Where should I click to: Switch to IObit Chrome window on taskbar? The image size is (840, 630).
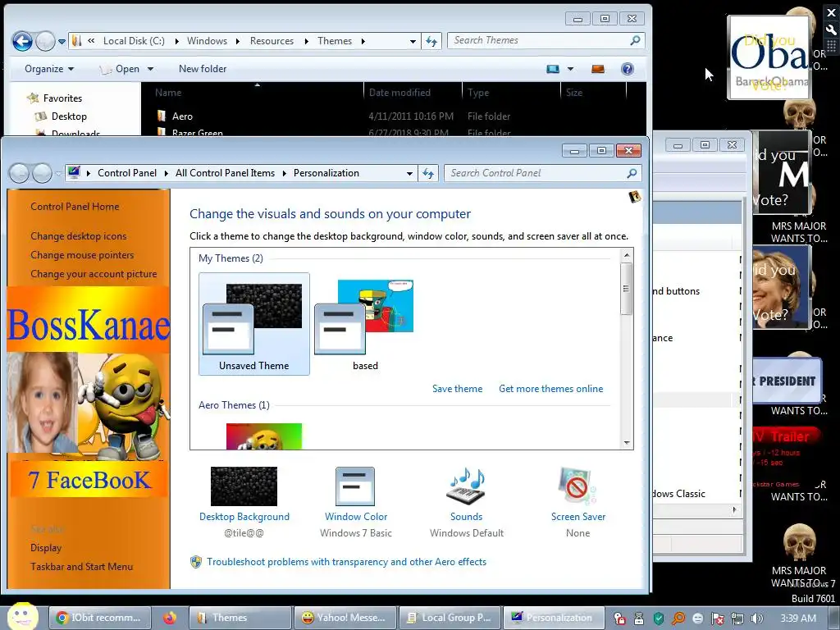point(100,618)
